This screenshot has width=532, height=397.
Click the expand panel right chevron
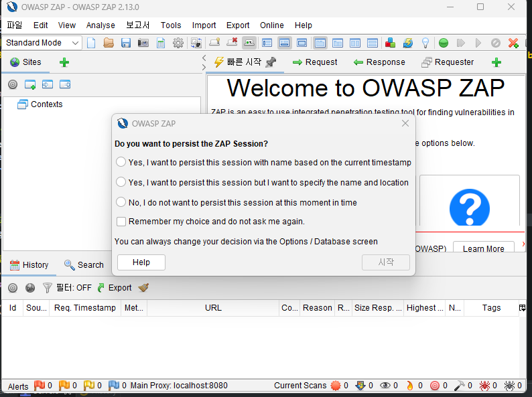[x=204, y=68]
